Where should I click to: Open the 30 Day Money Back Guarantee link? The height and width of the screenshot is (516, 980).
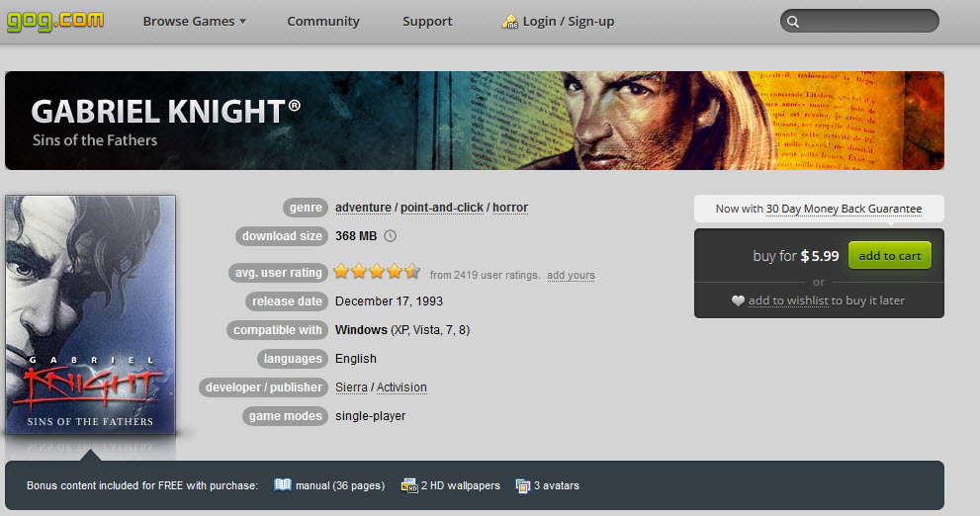pyautogui.click(x=844, y=209)
